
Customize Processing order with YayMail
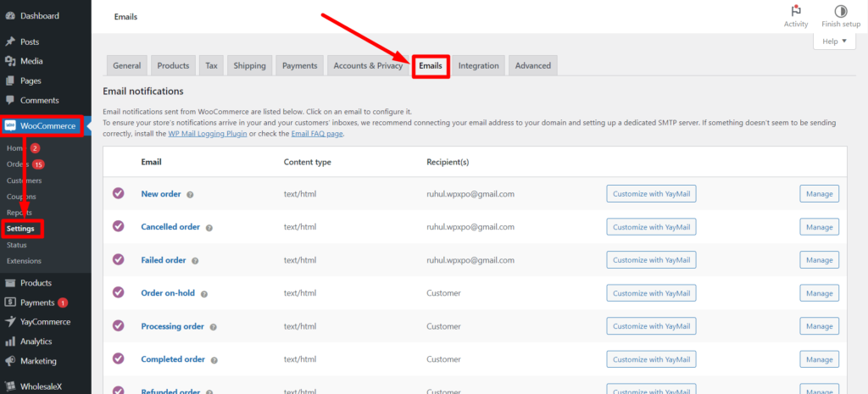(652, 326)
